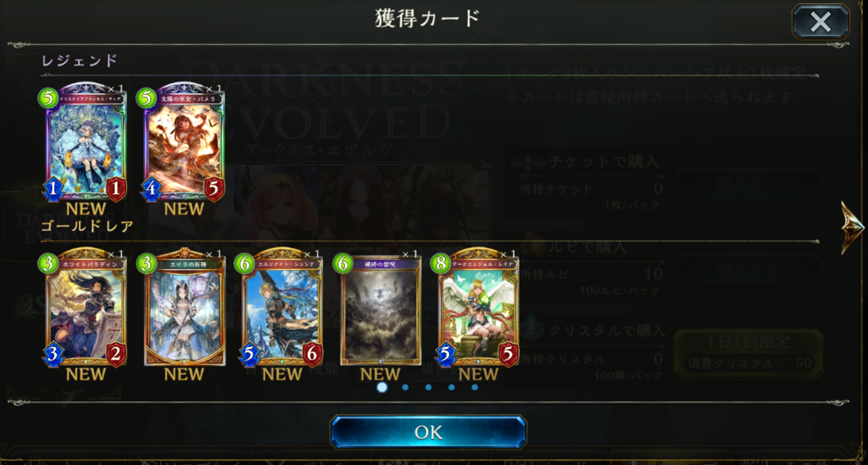868x465 pixels.
Task: Jump to the fourth page dot
Action: coord(452,388)
